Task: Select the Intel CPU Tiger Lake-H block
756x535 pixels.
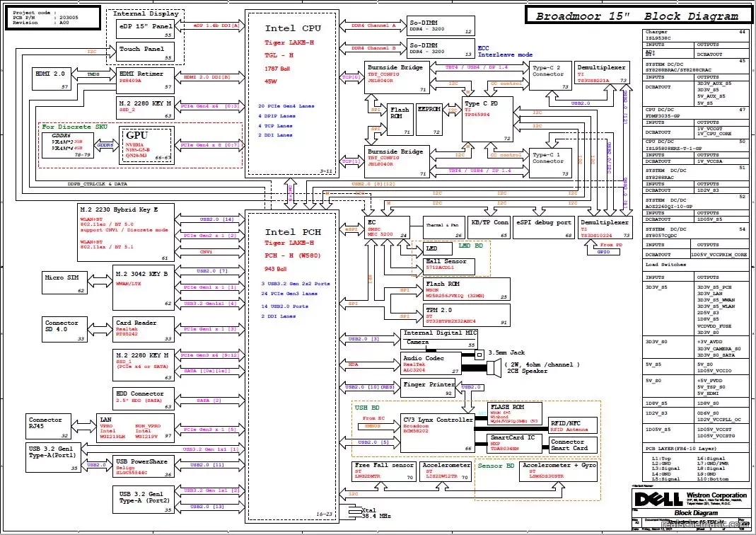Action: [292, 92]
